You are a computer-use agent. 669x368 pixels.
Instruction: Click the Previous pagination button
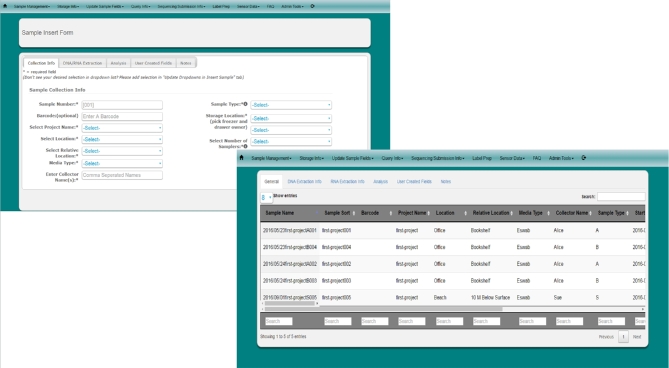[606, 337]
